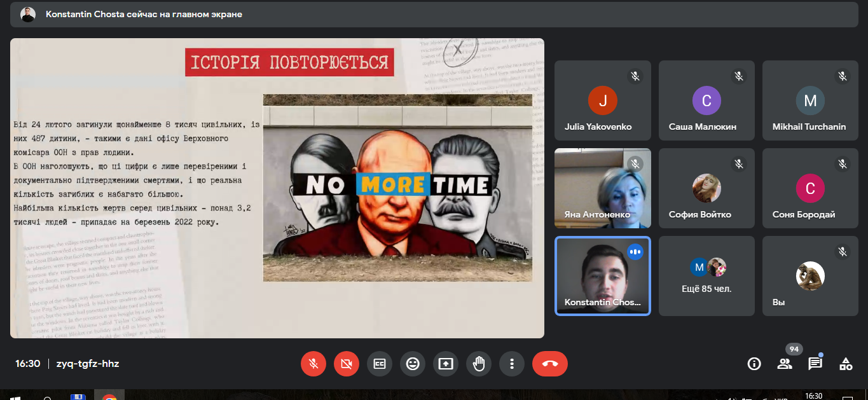Click София Войтко's profile photo avatar
This screenshot has width=868, height=400.
[x=706, y=188]
